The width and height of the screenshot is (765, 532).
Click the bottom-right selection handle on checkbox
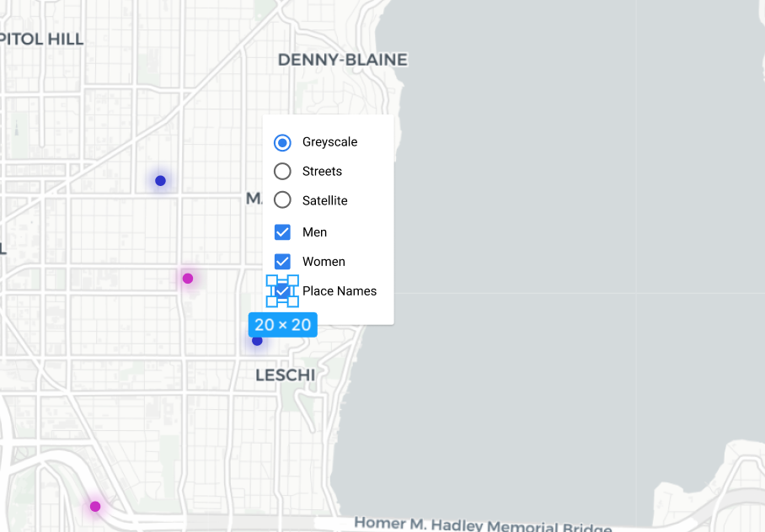pyautogui.click(x=293, y=301)
